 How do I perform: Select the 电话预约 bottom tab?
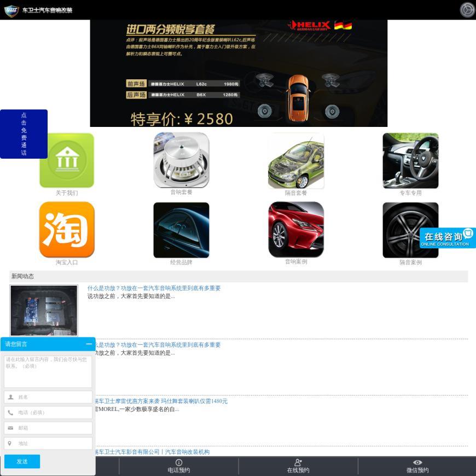(179, 466)
